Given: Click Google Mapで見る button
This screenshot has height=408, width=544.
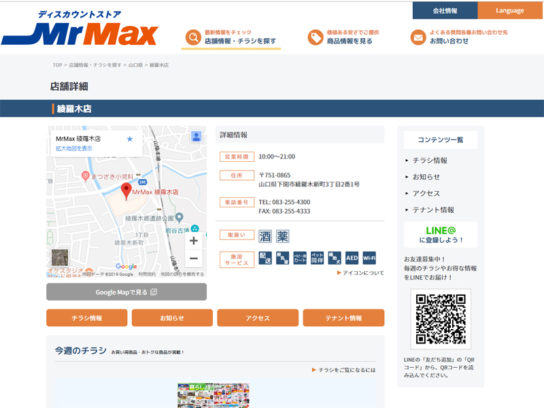Looking at the screenshot, I should click(x=127, y=292).
